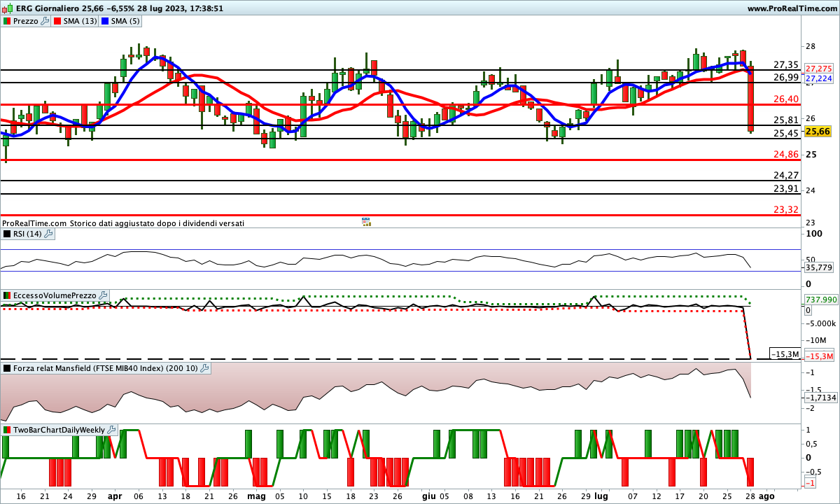The height and width of the screenshot is (504, 840).
Task: Click the -5.000k volume scale label
Action: click(x=820, y=323)
